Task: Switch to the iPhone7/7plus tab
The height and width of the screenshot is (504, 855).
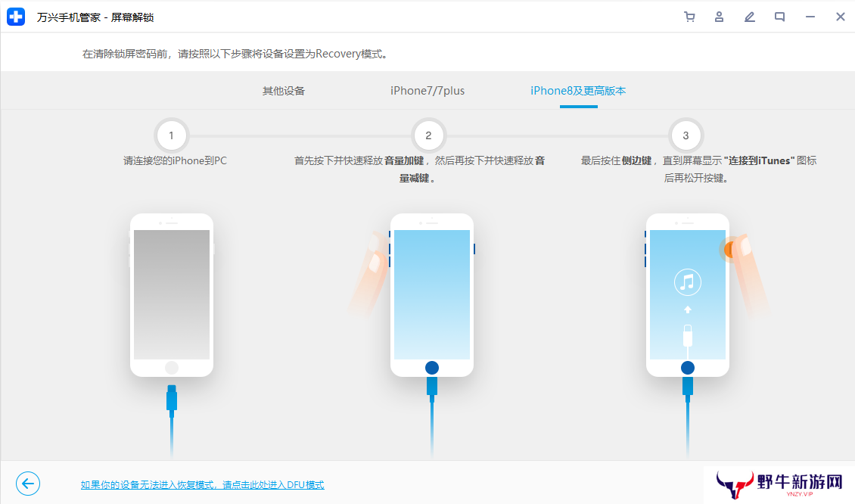Action: click(427, 91)
